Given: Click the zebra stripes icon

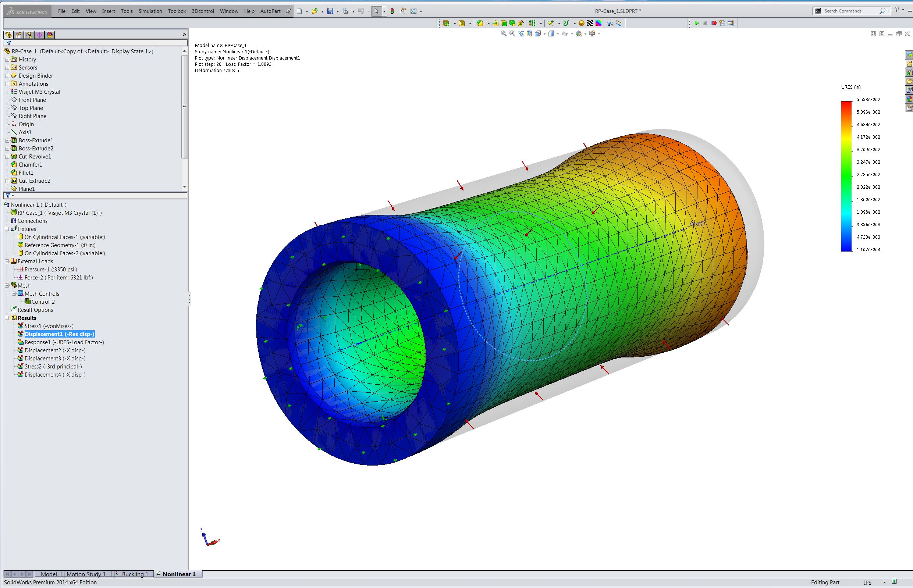Looking at the screenshot, I should [x=590, y=23].
